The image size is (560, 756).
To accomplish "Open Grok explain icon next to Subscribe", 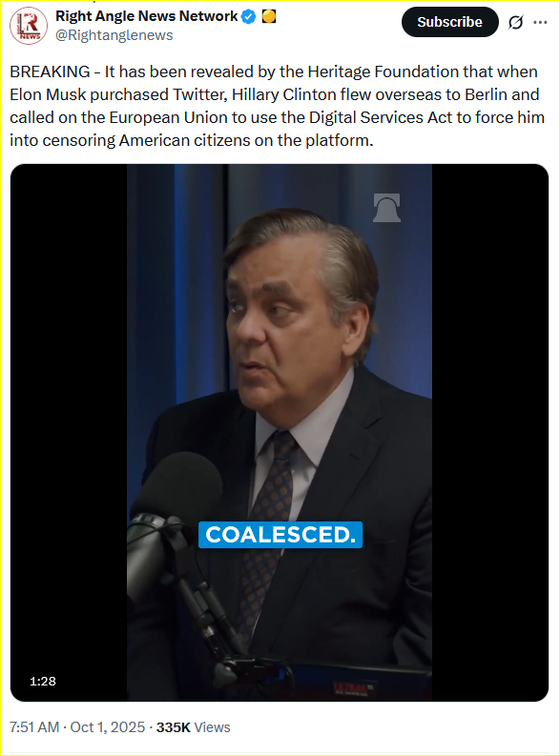I will [515, 22].
